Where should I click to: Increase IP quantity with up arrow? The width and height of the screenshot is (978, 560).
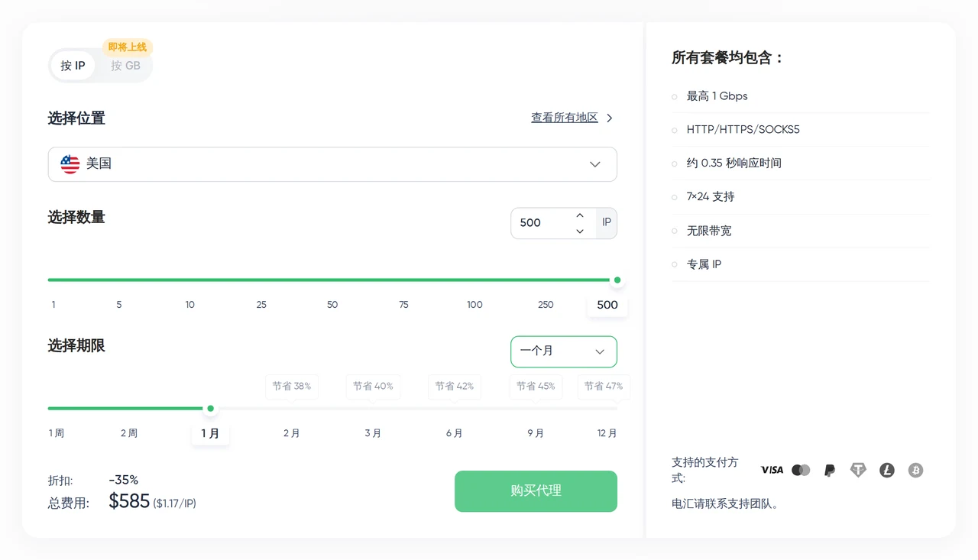(580, 215)
